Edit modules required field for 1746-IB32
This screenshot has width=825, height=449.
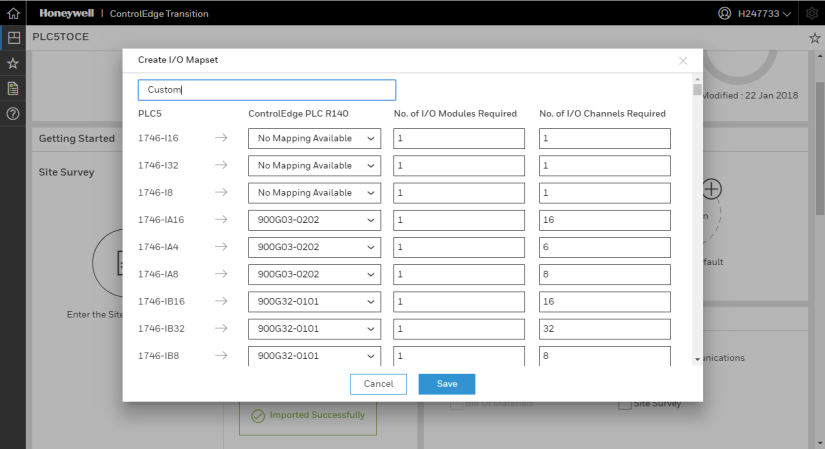[459, 329]
